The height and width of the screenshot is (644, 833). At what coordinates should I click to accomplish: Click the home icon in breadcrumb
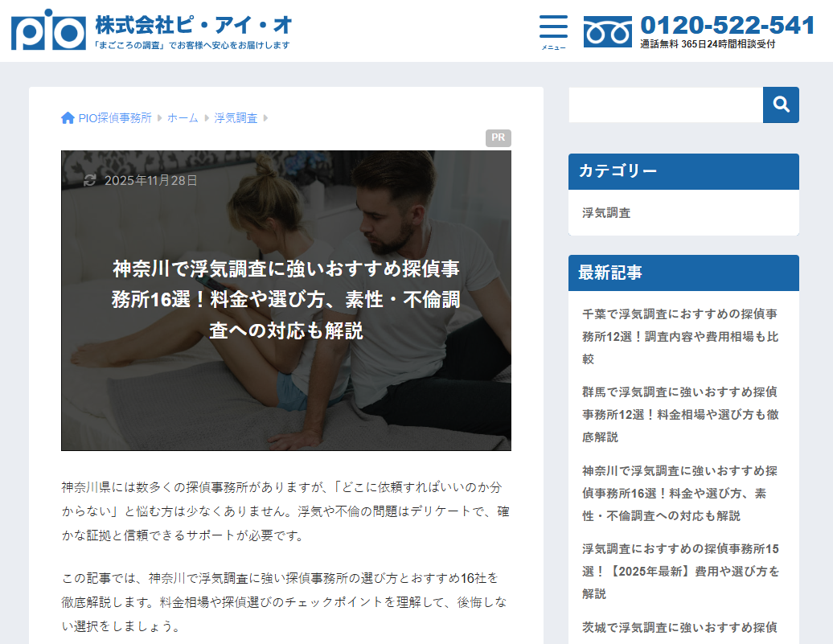coord(68,118)
